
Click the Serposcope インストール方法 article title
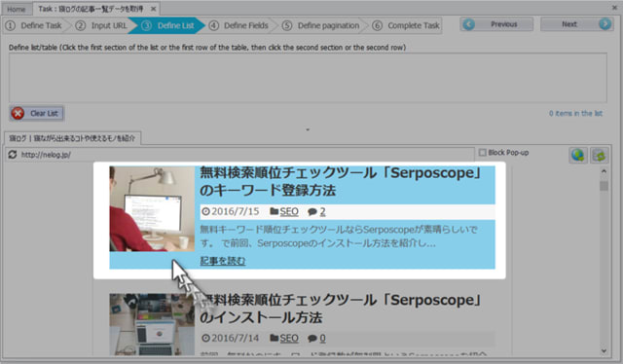(341, 309)
